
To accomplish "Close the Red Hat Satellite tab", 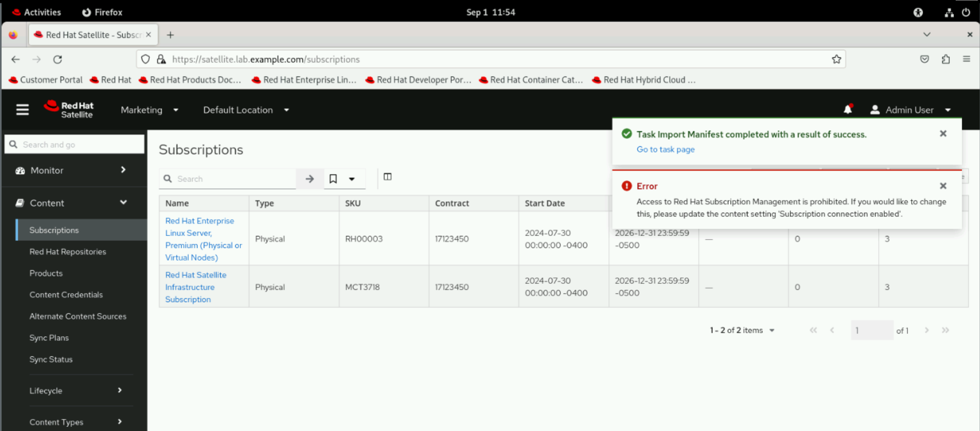I will point(148,35).
